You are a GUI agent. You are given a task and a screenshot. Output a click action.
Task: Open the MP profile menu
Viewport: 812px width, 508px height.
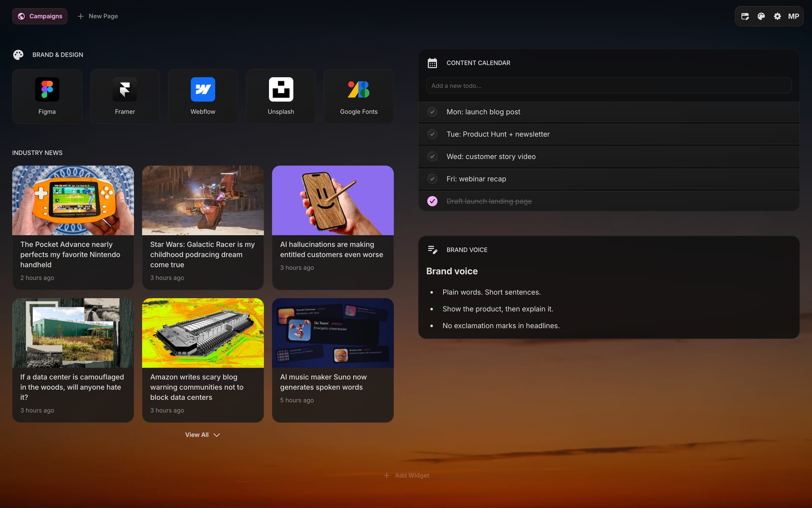tap(794, 16)
